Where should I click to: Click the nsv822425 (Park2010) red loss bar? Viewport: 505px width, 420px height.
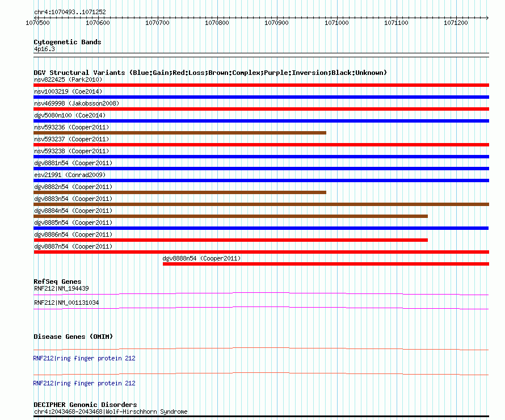pyautogui.click(x=261, y=85)
